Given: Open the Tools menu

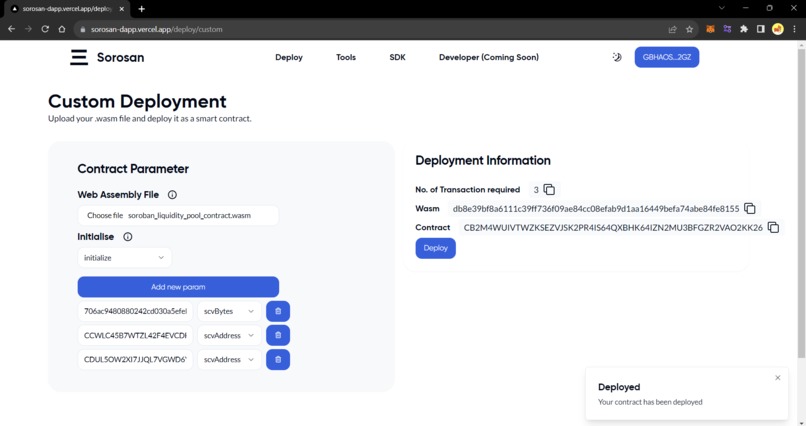Looking at the screenshot, I should click(x=346, y=57).
